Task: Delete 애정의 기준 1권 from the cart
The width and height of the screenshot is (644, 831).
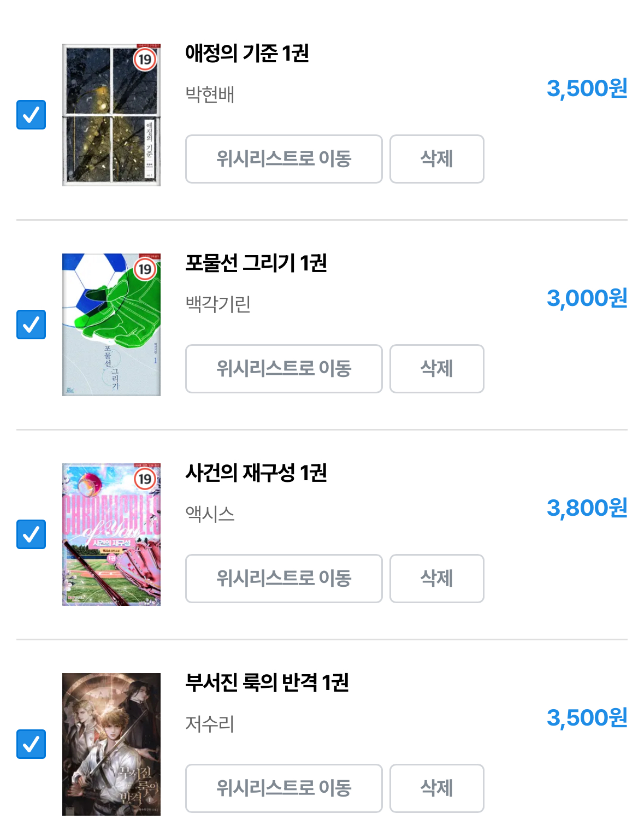Action: 437,159
